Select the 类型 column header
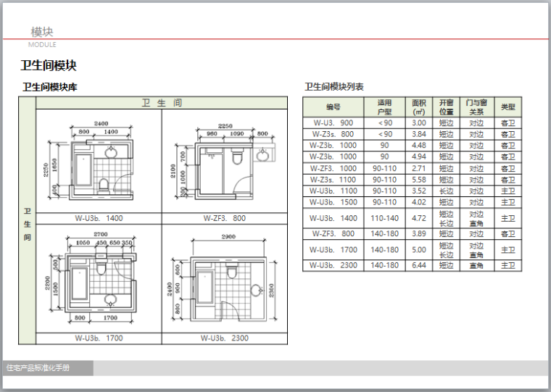The width and height of the screenshot is (551, 392). [x=508, y=107]
